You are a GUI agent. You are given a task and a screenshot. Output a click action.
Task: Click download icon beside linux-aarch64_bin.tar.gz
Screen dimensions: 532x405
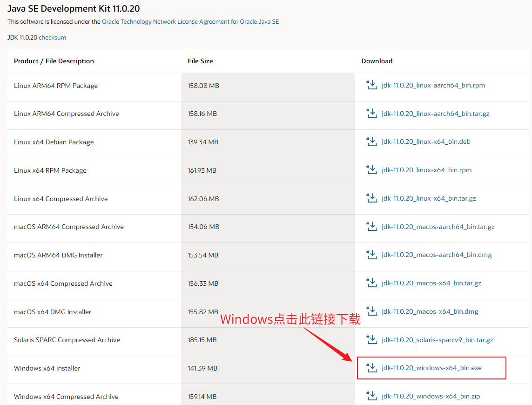point(371,113)
